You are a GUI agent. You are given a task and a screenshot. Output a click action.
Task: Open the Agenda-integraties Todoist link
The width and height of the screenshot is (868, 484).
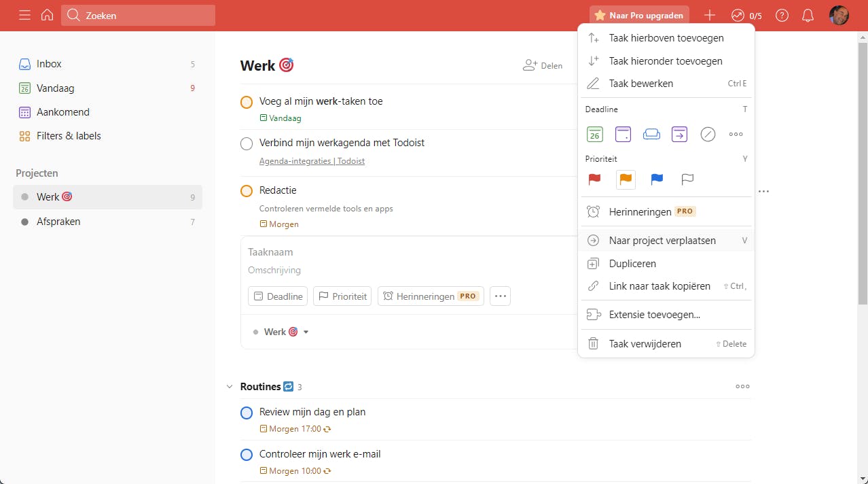[312, 161]
